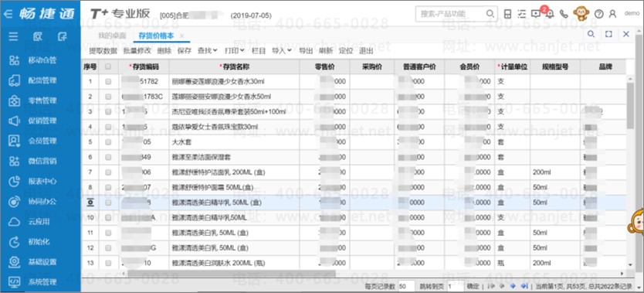This screenshot has width=644, height=293.
Task: Click the 保存 toolbar button
Action: [x=185, y=51]
